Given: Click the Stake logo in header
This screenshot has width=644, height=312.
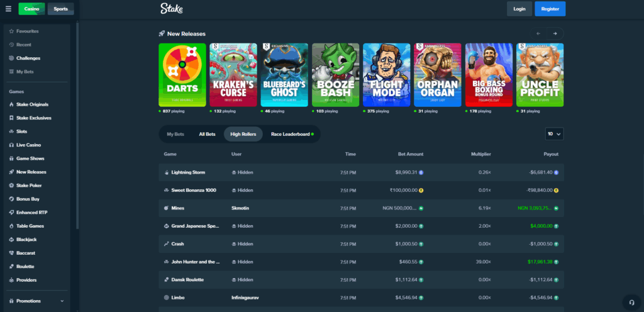Looking at the screenshot, I should tap(172, 9).
